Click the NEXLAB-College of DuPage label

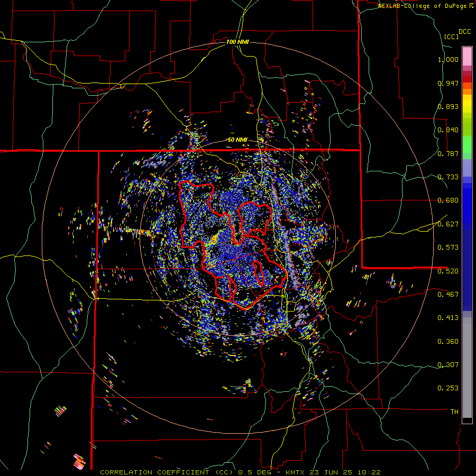(422, 6)
